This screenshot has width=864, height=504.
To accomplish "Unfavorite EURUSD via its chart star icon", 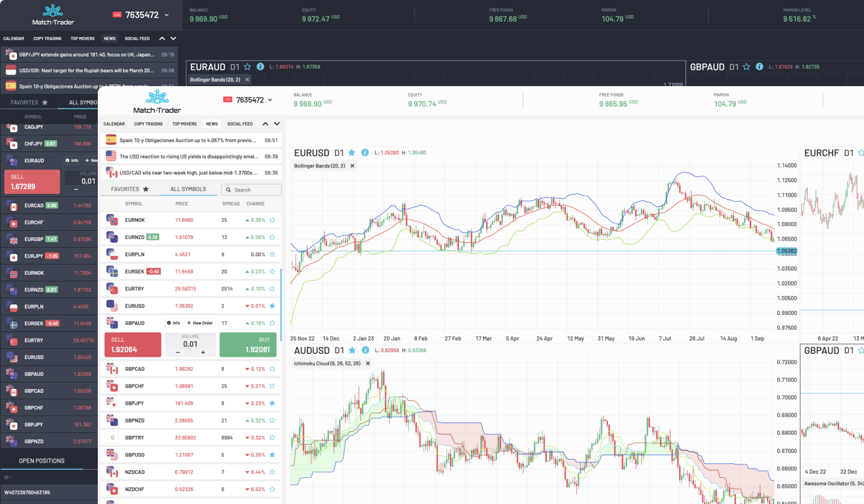I will pos(352,152).
